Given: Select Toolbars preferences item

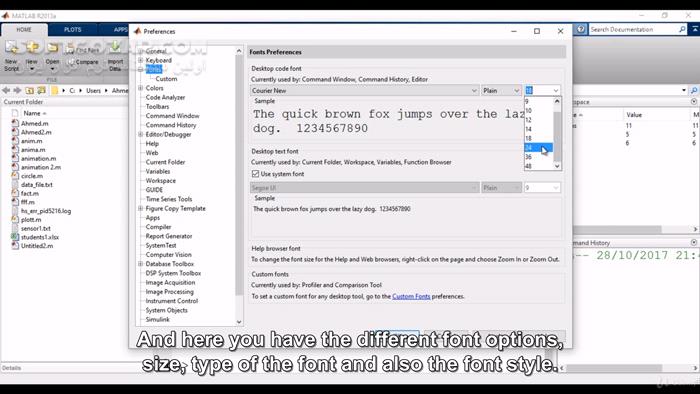Looking at the screenshot, I should (157, 107).
